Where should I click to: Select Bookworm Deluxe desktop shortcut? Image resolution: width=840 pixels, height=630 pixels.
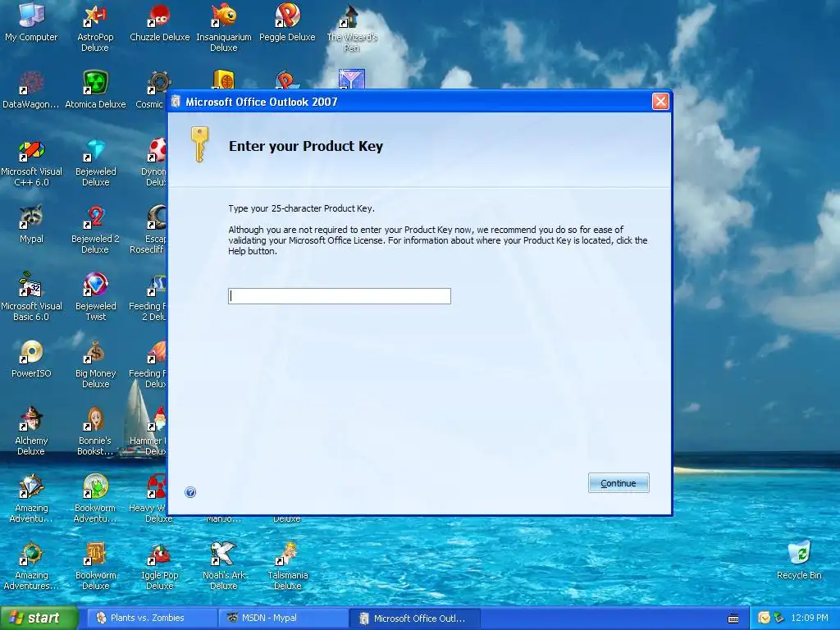[95, 566]
